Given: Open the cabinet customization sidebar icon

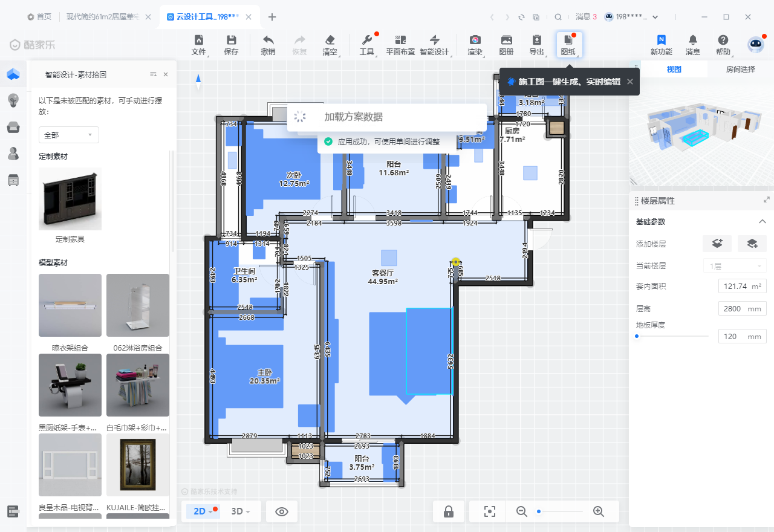Looking at the screenshot, I should point(13,180).
